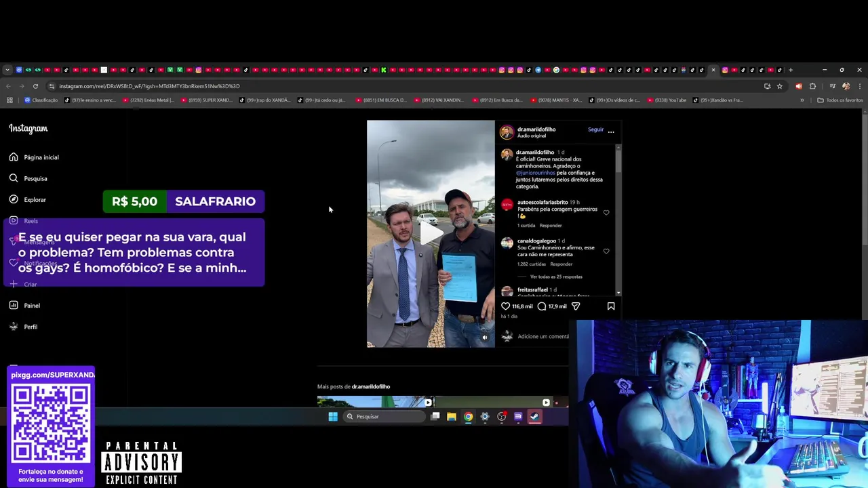
Task: Go to the Explorar section
Action: (x=28, y=200)
